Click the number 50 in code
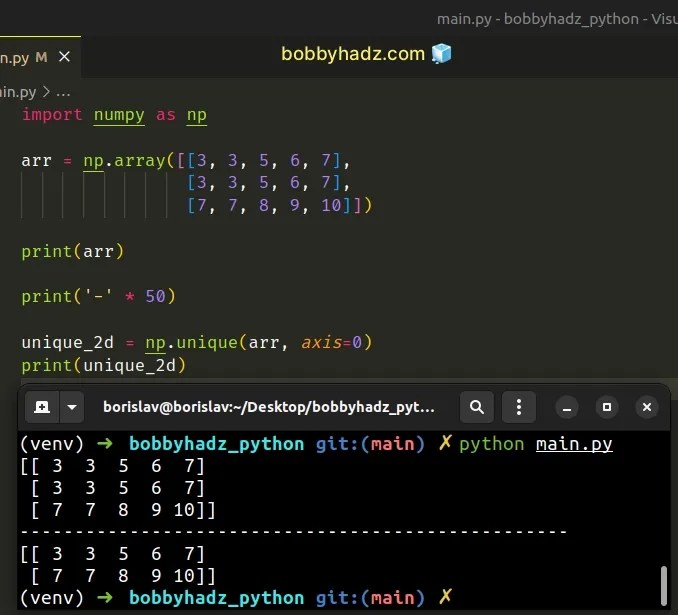Image resolution: width=678 pixels, height=615 pixels. point(155,297)
